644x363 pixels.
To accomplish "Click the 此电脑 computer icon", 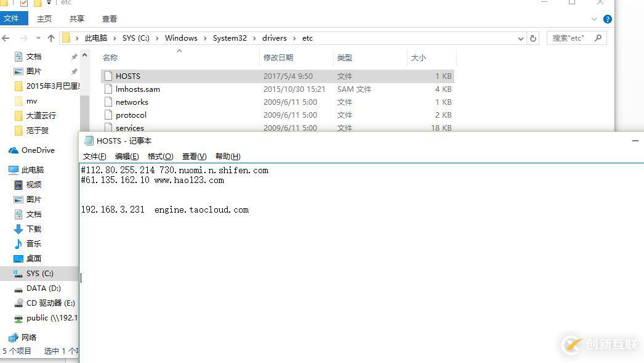I will point(14,169).
